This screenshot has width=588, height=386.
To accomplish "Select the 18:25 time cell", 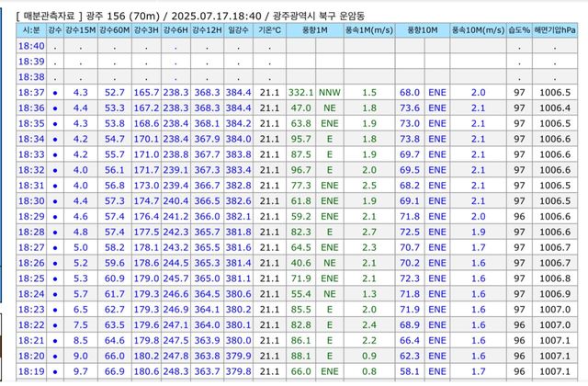I will (x=31, y=278).
